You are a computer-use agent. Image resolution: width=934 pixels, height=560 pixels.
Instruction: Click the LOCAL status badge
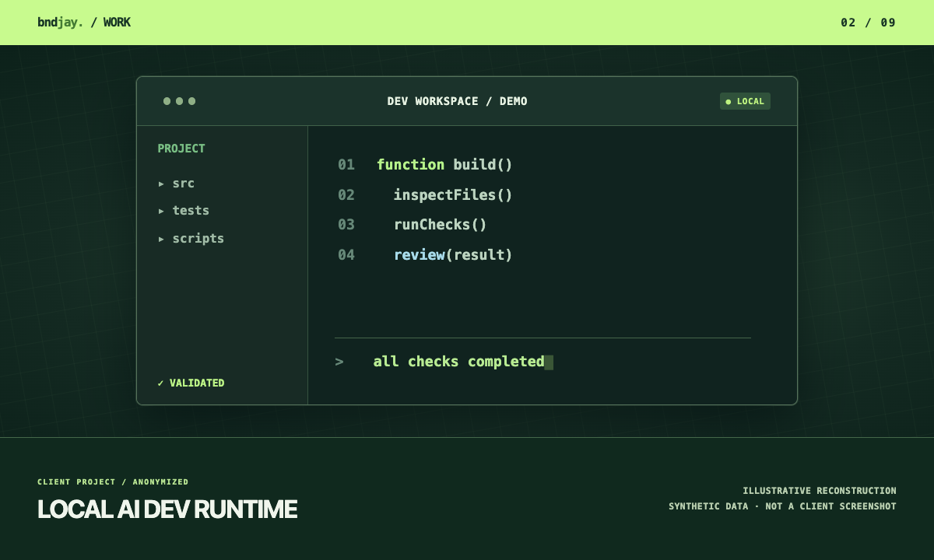click(745, 101)
